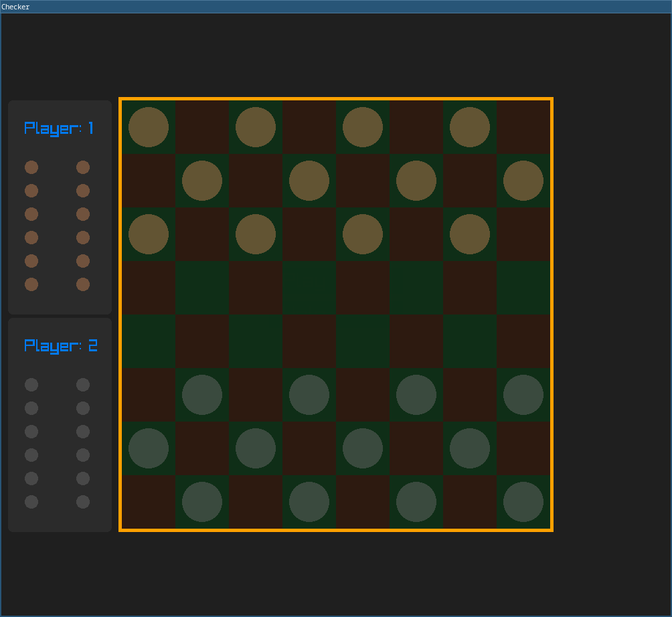
Task: Click the top-left brown token in the Player 1 panel
Action: pyautogui.click(x=31, y=167)
